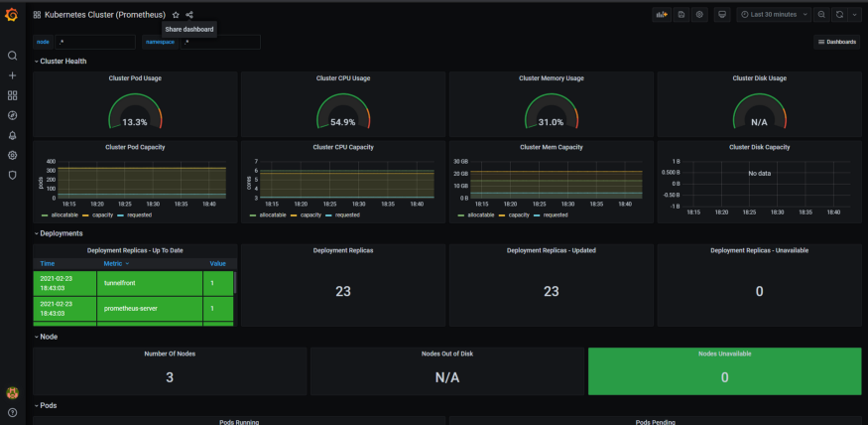Open the Last 30 minutes time picker

coord(774,15)
